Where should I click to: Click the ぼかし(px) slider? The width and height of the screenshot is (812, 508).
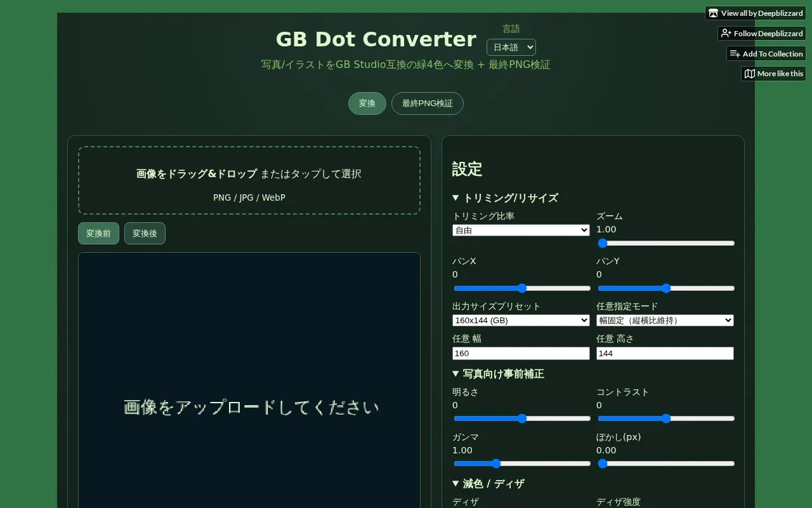[x=666, y=464]
